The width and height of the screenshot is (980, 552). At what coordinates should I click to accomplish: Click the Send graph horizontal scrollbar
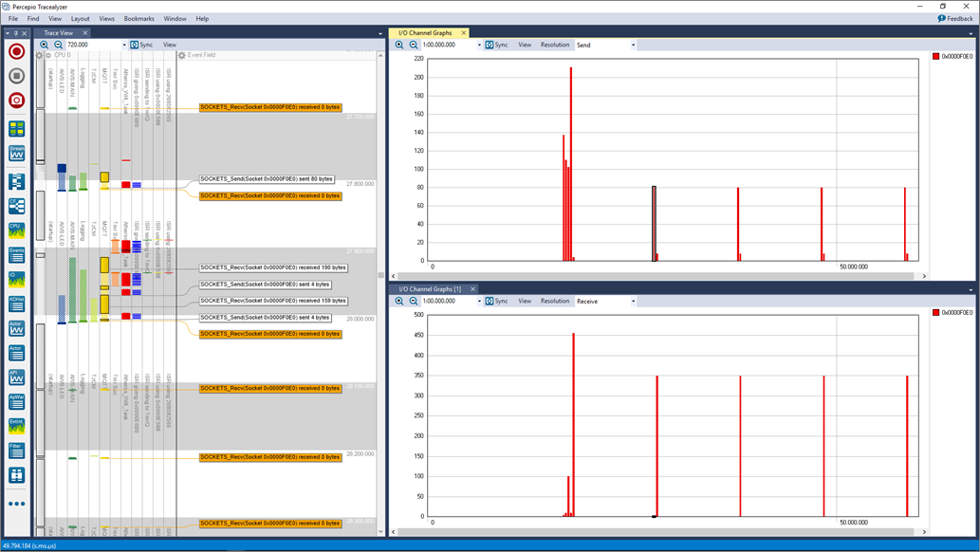[x=658, y=276]
